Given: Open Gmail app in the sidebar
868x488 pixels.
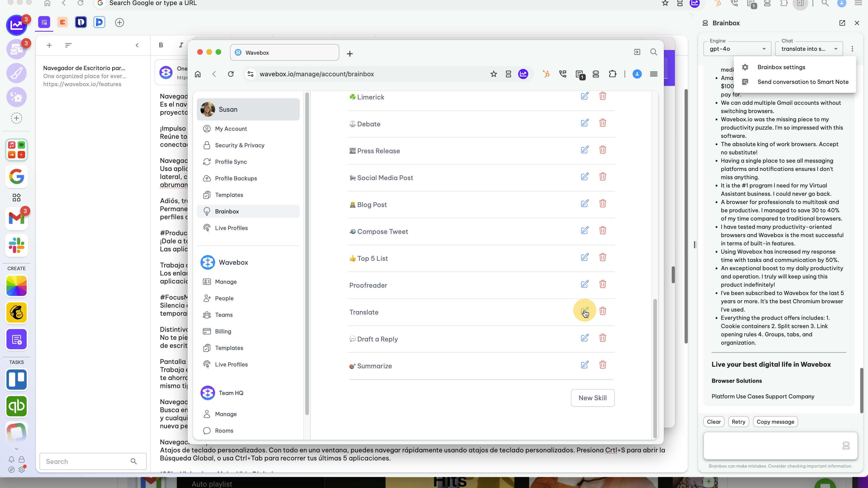Looking at the screenshot, I should click(17, 218).
